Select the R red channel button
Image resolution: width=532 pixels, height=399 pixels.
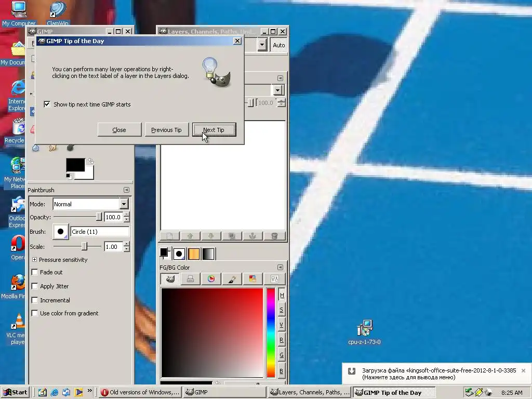pos(282,340)
